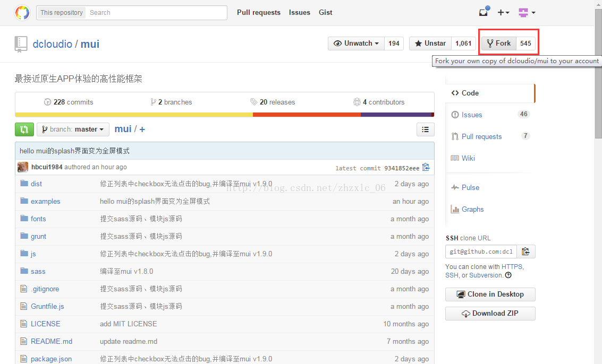Select the Pull requests sidebar tab
The image size is (602, 364).
[490, 136]
